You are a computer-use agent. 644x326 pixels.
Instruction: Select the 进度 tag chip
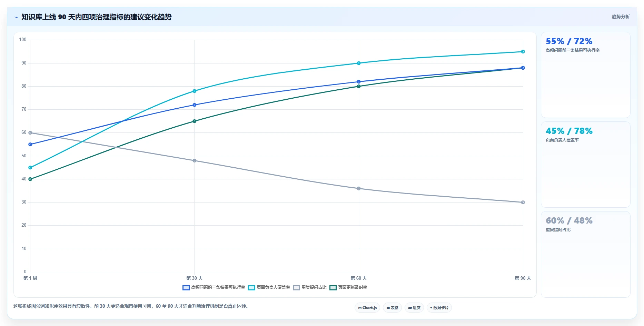[414, 308]
